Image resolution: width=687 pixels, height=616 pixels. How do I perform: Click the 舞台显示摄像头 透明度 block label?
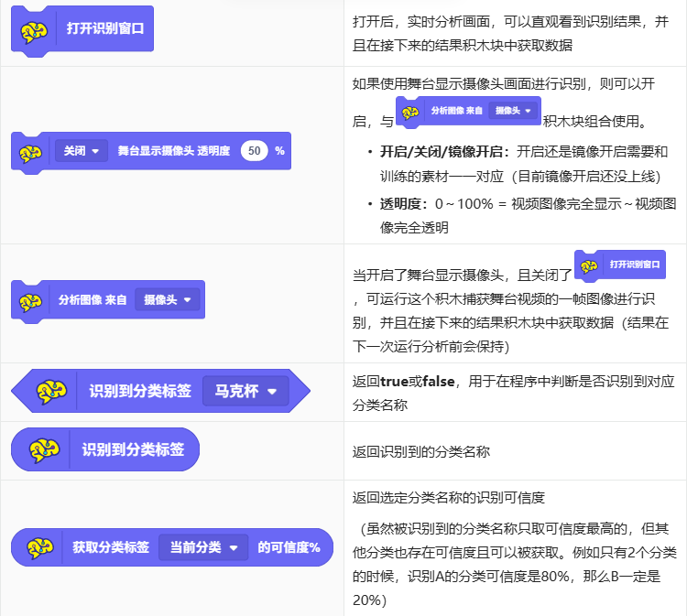tap(173, 151)
